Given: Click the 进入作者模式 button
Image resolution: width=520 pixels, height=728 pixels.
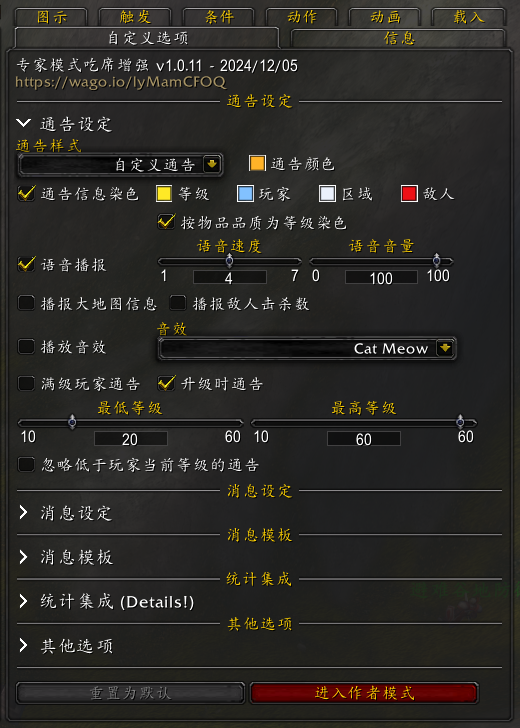Looking at the screenshot, I should coord(364,693).
